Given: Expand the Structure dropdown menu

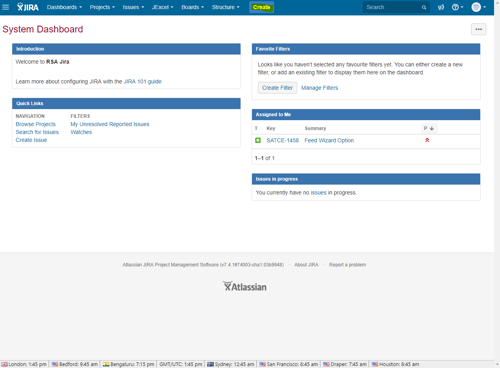Looking at the screenshot, I should coord(226,7).
